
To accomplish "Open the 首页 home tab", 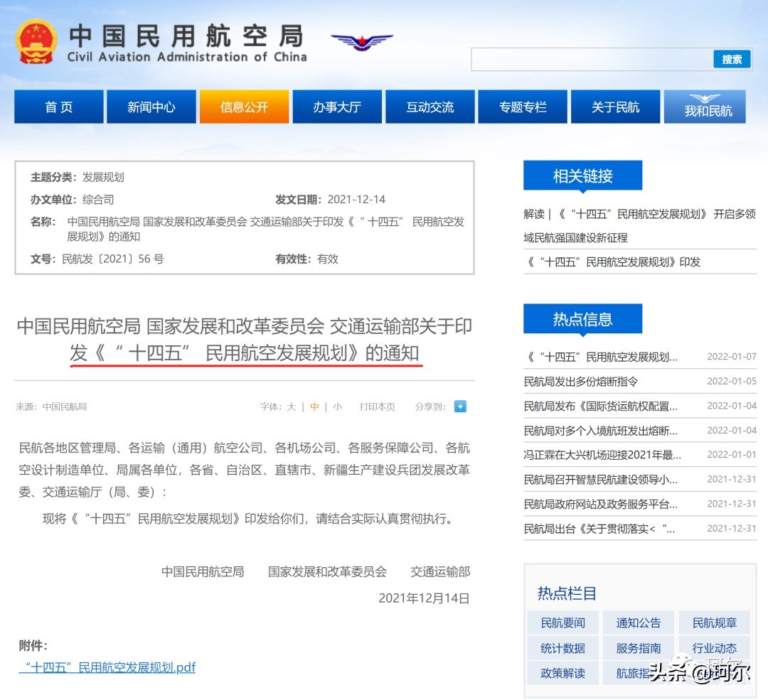I will pyautogui.click(x=59, y=107).
